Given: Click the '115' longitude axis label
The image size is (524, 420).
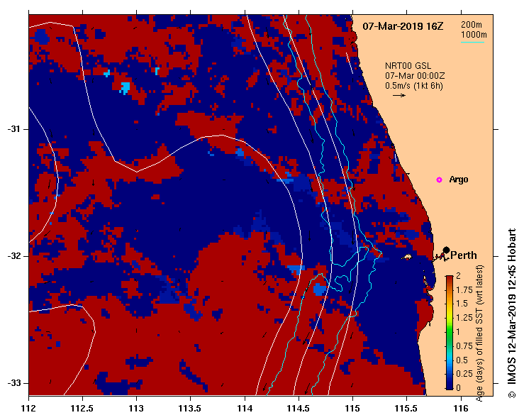Looking at the screenshot, I should click(352, 409).
